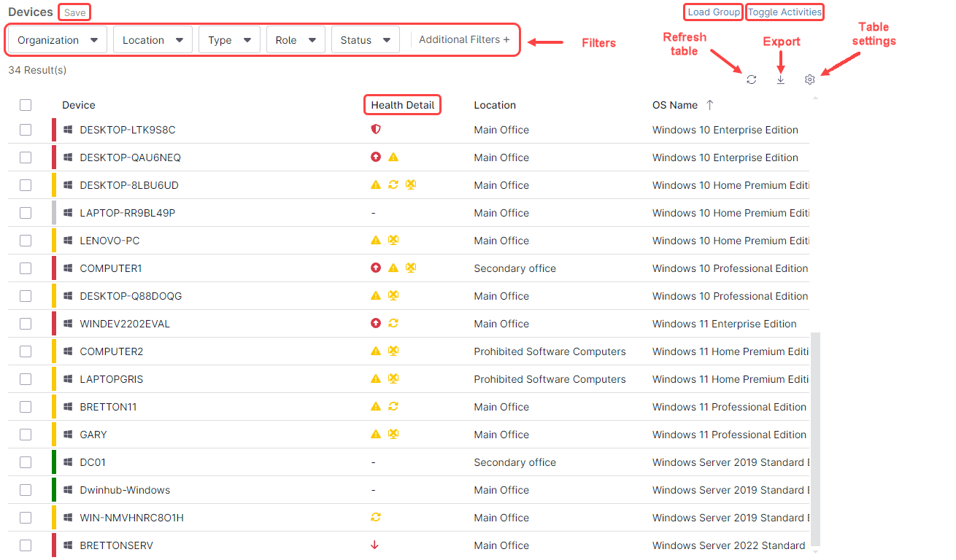
Task: Click warning triangle icon beside LENOVO-PC
Action: click(375, 240)
